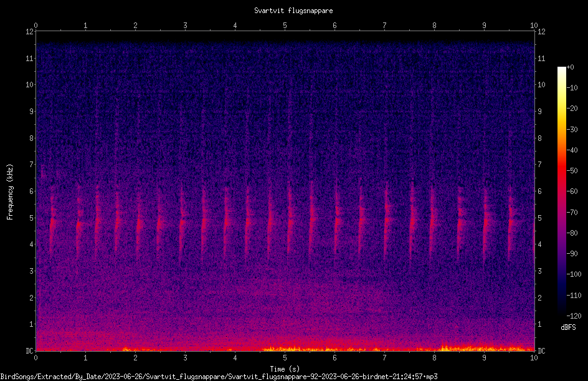
Task: Click '6' on the lower time axis
Action: pyautogui.click(x=334, y=358)
